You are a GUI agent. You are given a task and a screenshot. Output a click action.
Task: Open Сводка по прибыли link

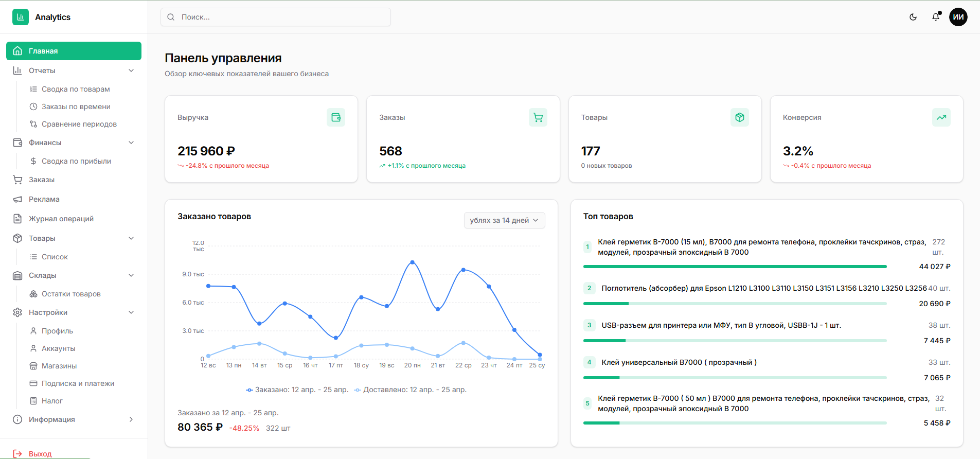[x=76, y=161]
